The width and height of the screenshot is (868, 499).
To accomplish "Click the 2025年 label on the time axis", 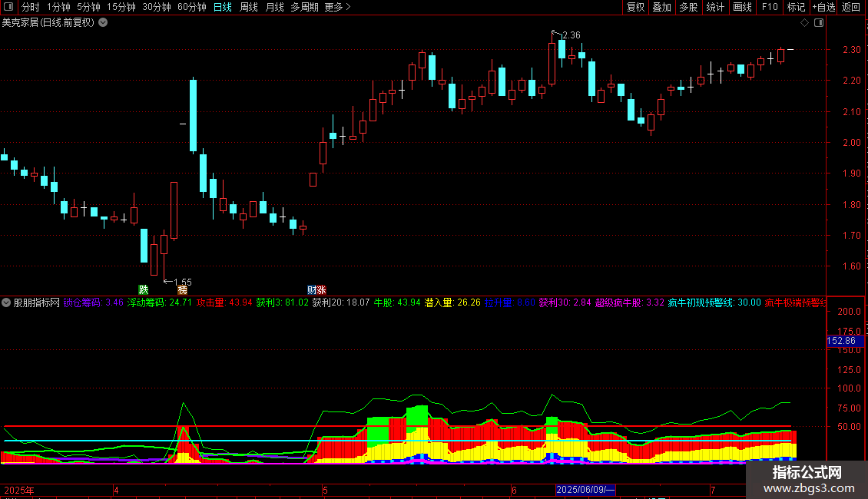I will tap(19, 490).
